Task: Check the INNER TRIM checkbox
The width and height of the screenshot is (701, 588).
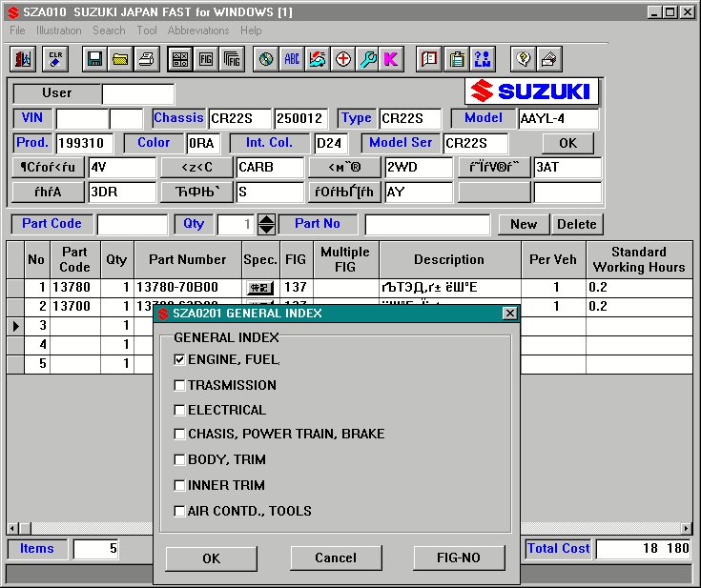Action: pyautogui.click(x=179, y=485)
